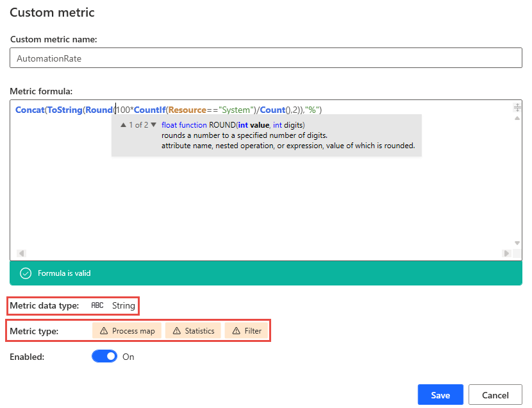Click the warning icon on Filter
The height and width of the screenshot is (408, 532).
click(236, 330)
